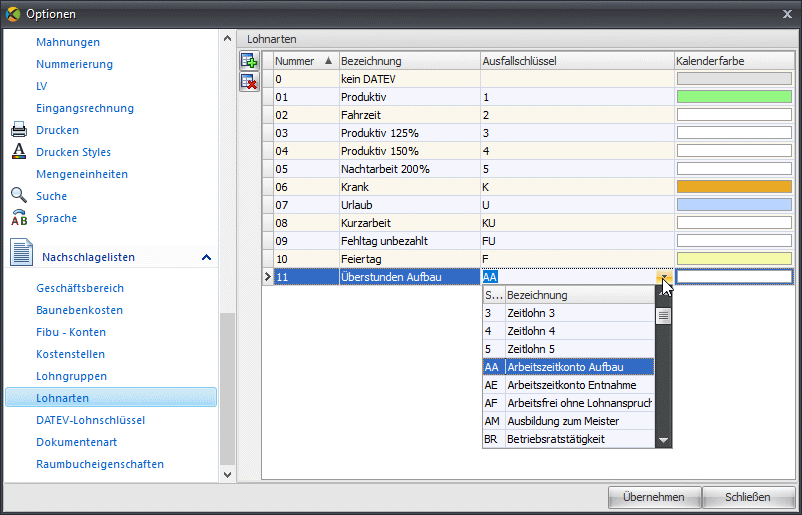
Task: Open Nummerierung in sidebar
Action: [x=75, y=64]
